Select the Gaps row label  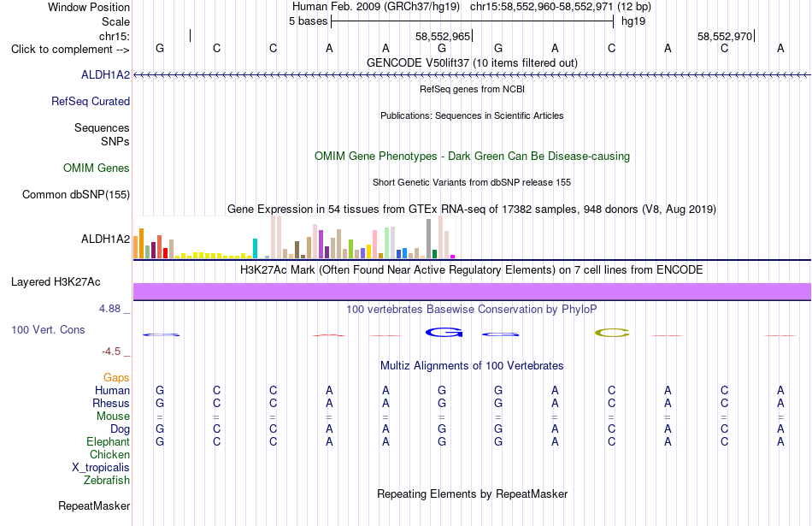tap(116, 377)
